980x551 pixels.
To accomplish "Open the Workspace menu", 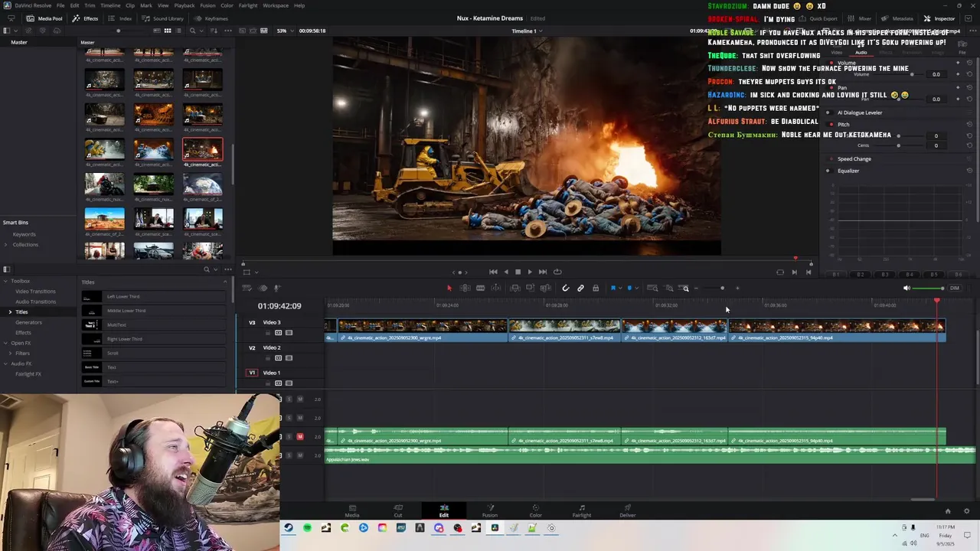I will [276, 5].
